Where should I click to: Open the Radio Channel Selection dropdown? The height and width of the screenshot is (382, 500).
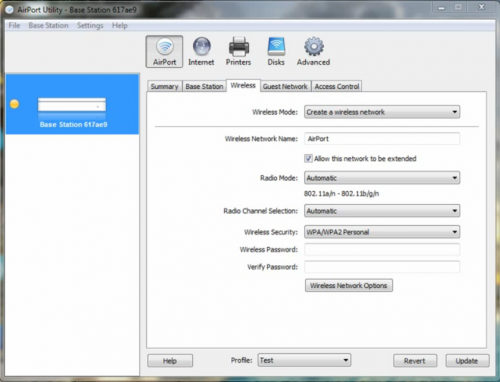click(x=382, y=211)
